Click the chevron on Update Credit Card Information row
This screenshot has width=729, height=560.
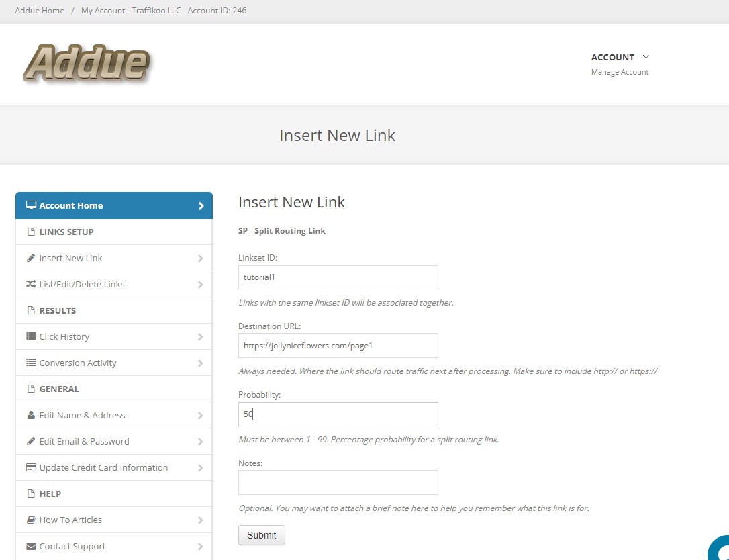pos(201,468)
